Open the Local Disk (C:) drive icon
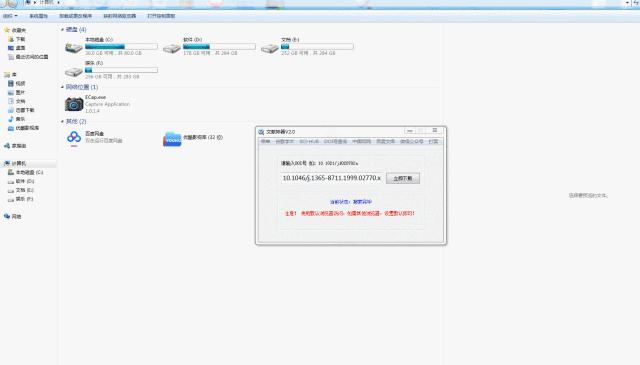This screenshot has width=640, height=365. pos(73,48)
